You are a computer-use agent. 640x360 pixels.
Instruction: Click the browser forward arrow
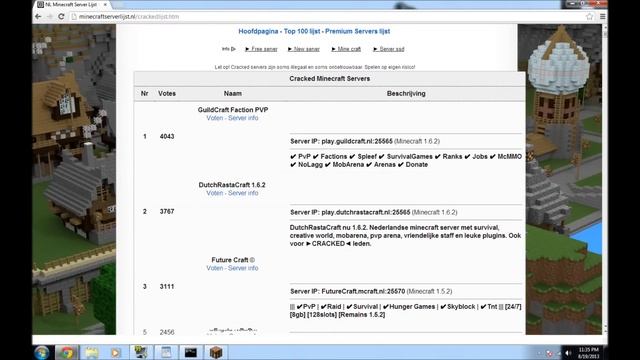coord(50,17)
